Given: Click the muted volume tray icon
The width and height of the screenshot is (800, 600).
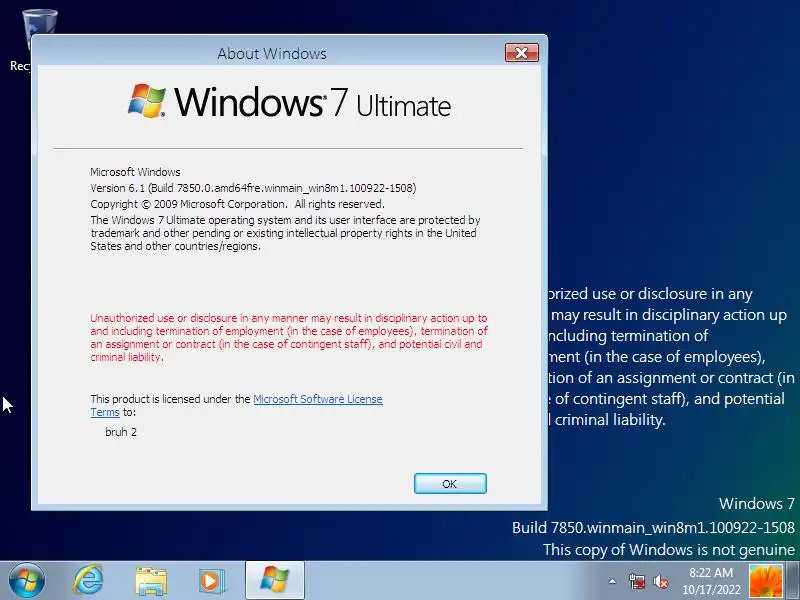Looking at the screenshot, I should (660, 581).
